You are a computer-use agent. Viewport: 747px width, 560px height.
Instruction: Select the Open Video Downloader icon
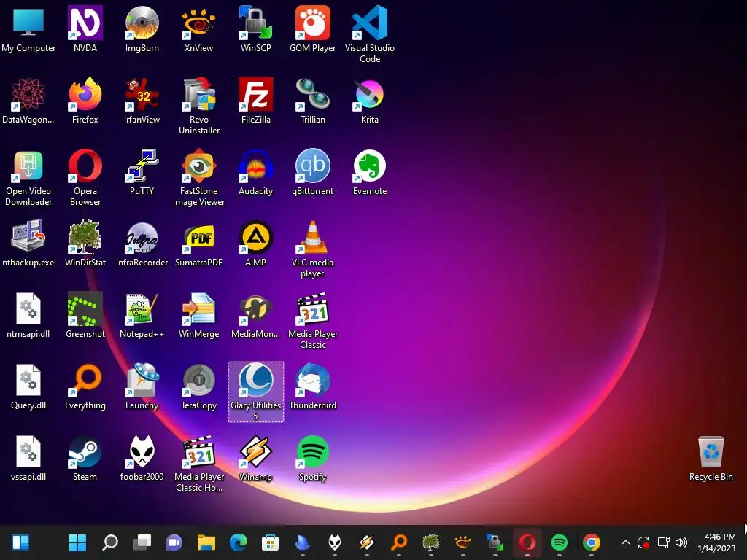28,177
